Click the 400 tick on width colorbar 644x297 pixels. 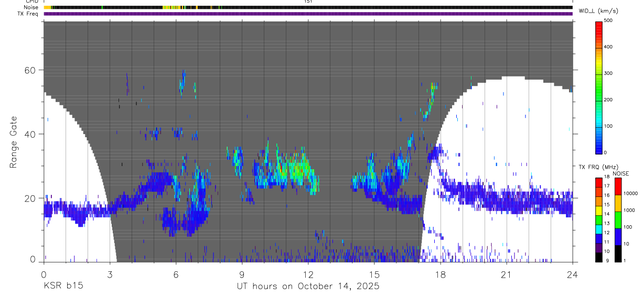pyautogui.click(x=608, y=47)
